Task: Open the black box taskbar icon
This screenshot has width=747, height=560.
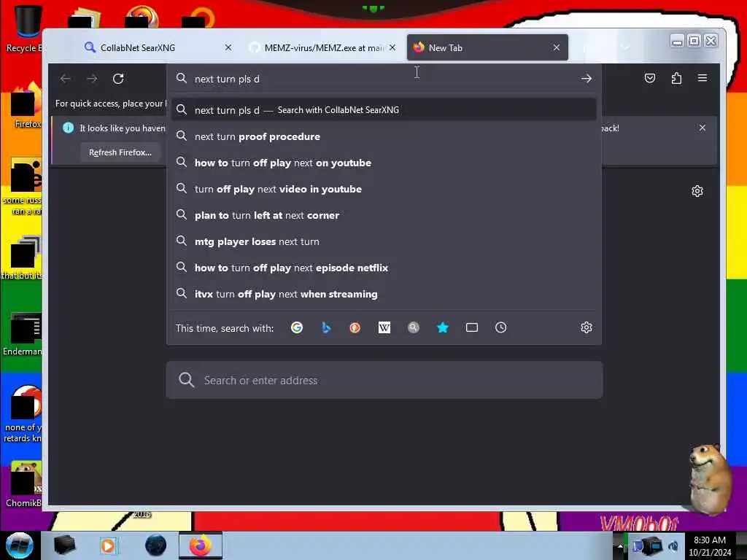Action: 65,545
